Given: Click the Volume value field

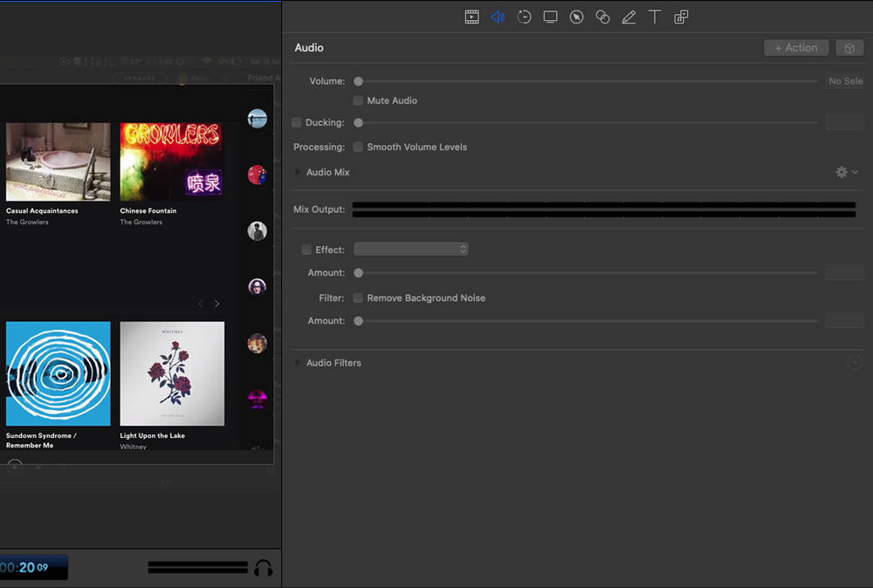Looking at the screenshot, I should coord(845,81).
